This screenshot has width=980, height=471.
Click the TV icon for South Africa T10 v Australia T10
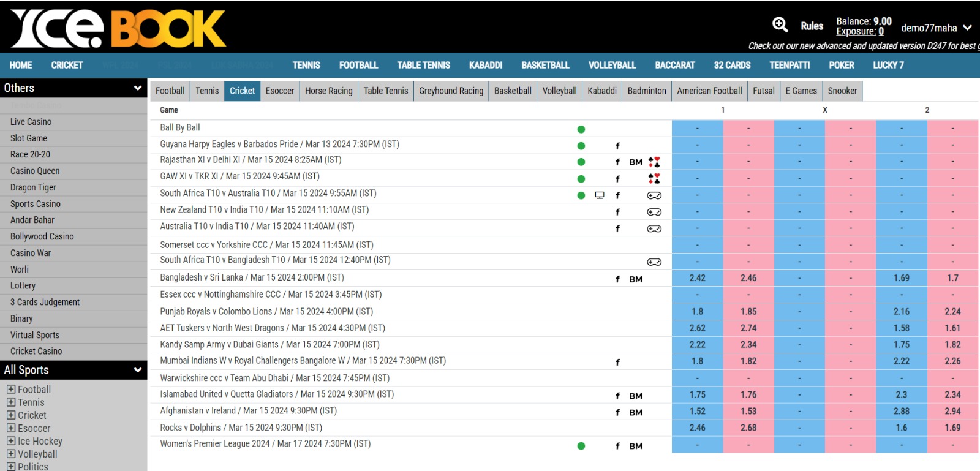[600, 195]
